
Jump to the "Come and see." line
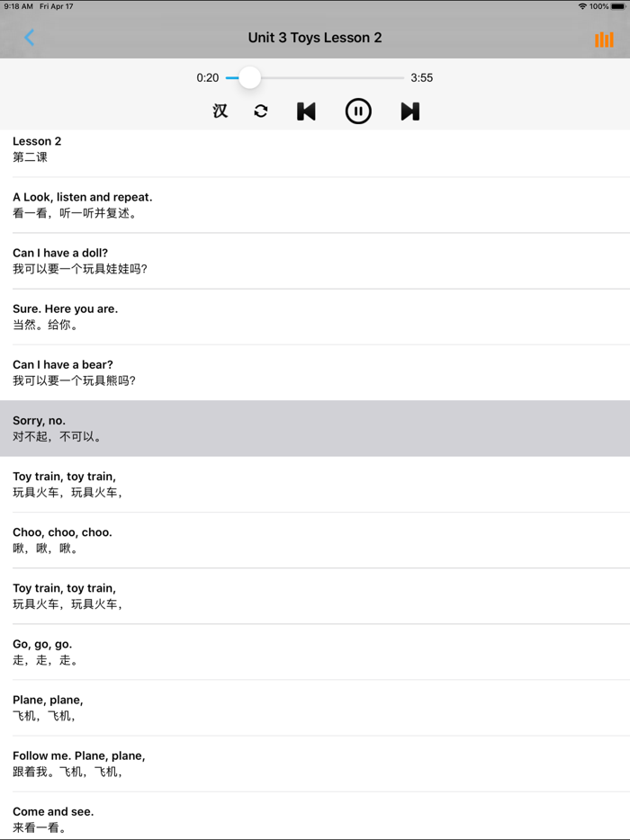54,818
